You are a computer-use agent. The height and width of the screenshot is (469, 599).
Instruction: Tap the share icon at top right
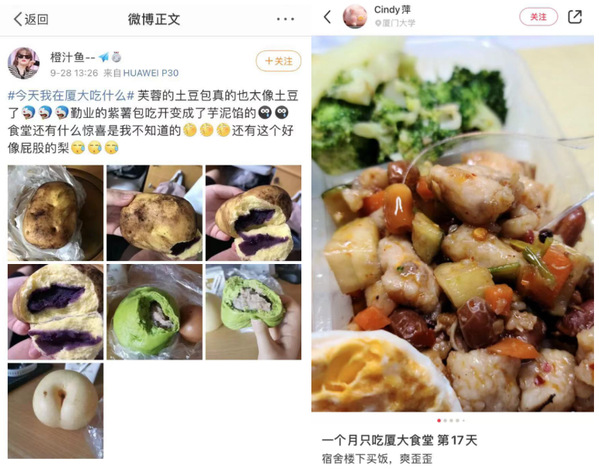pos(575,17)
